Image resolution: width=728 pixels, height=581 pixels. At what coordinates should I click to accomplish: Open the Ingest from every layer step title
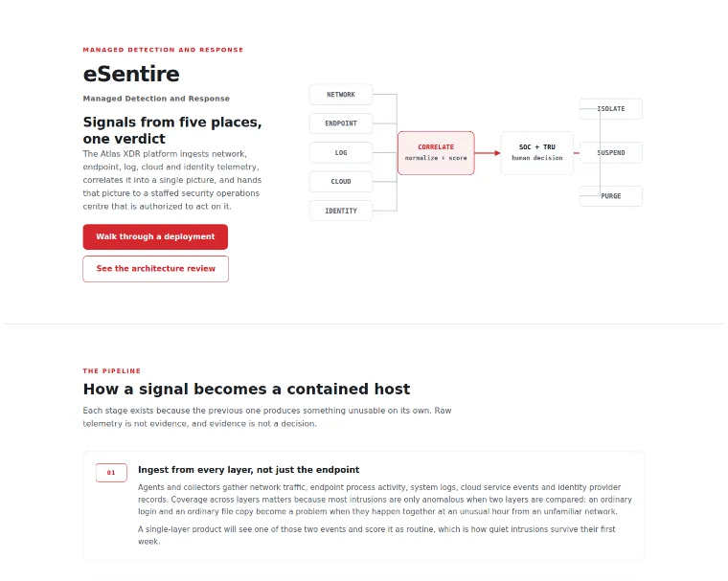(x=248, y=470)
